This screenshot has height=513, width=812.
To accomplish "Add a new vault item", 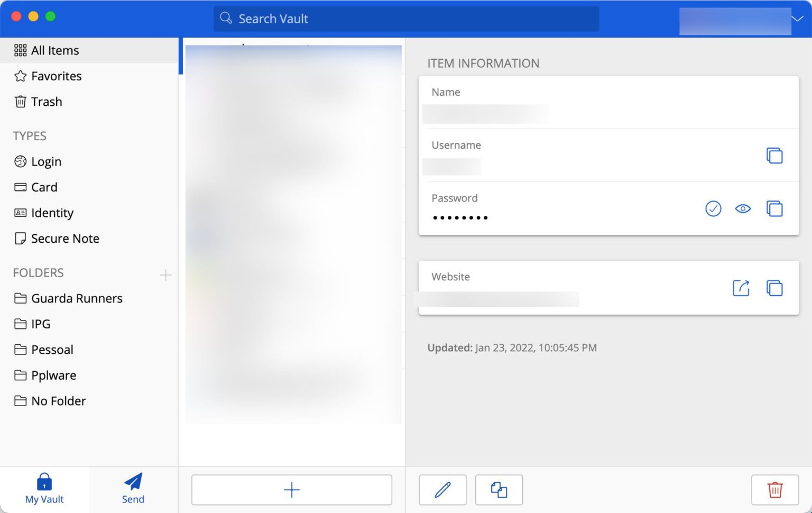I will (x=291, y=490).
